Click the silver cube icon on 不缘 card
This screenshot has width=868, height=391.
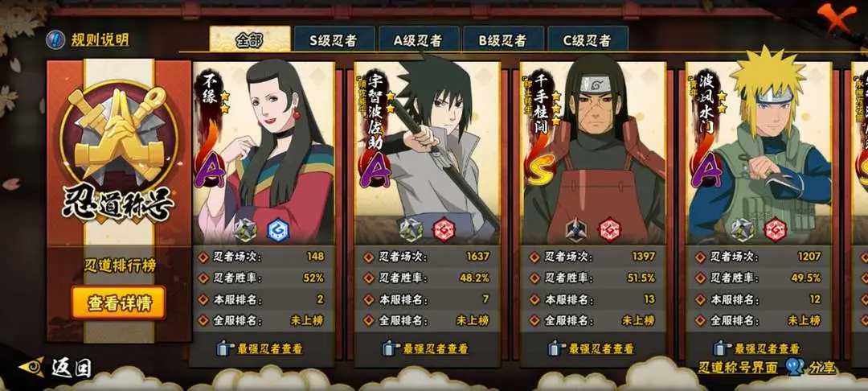[x=244, y=230]
